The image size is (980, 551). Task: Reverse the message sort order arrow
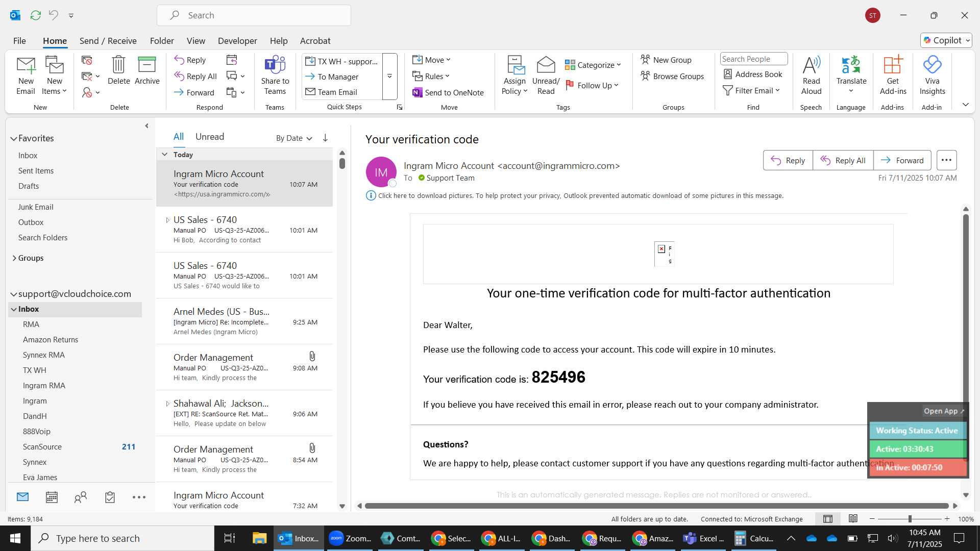(325, 138)
